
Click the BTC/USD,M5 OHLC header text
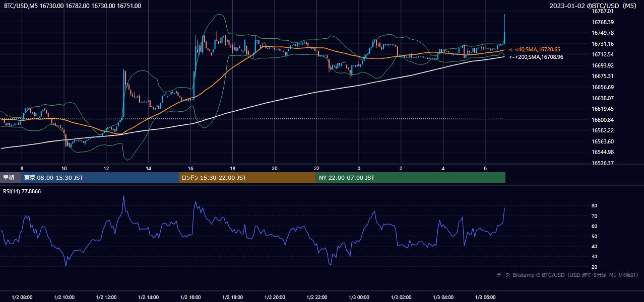tap(73, 6)
